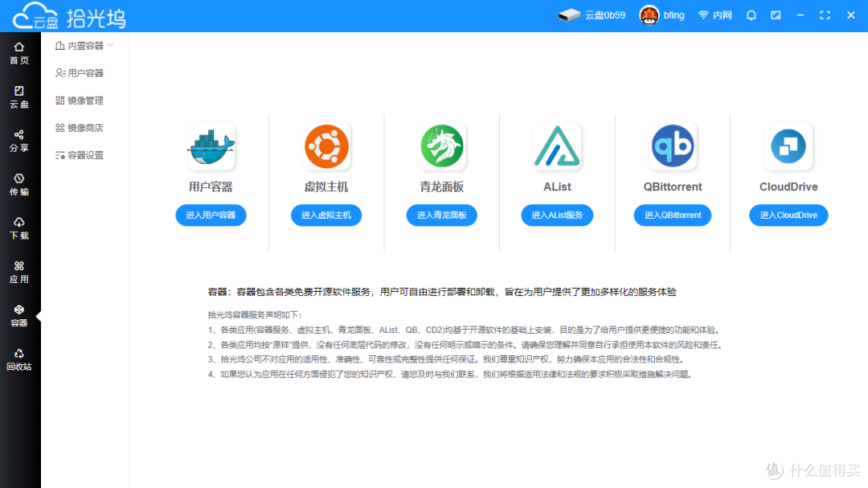The image size is (868, 488).
Task: Click the 云盘0b59 drive device icon
Action: 569,15
